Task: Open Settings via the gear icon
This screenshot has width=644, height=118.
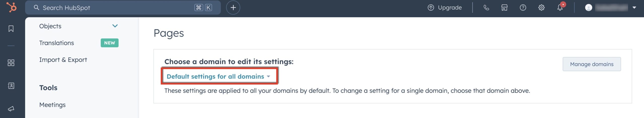Action: point(541,8)
